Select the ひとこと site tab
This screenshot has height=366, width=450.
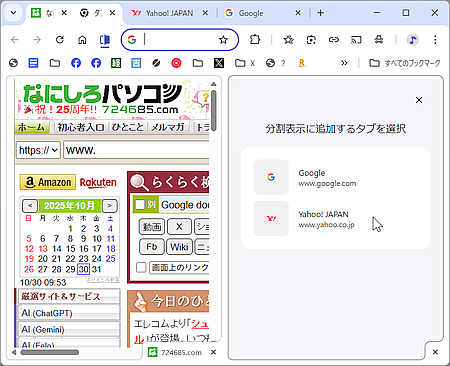[x=128, y=127]
